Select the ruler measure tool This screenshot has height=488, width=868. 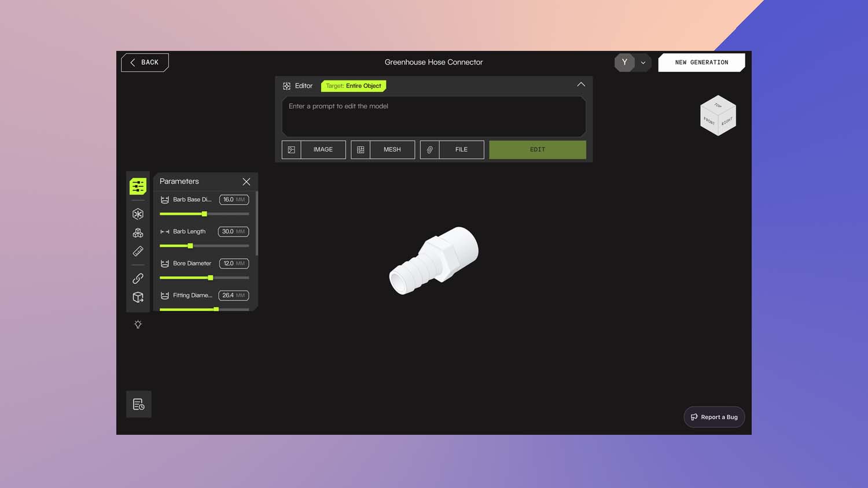click(x=138, y=252)
